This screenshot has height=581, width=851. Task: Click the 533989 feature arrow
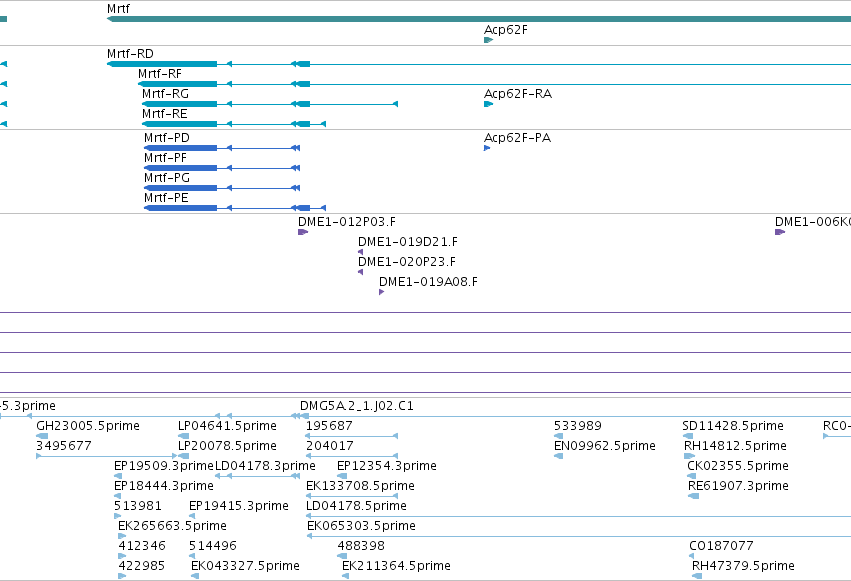(x=558, y=436)
